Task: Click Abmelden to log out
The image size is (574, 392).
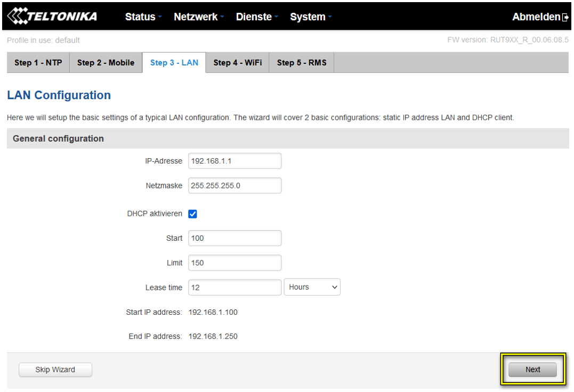Action: (536, 17)
